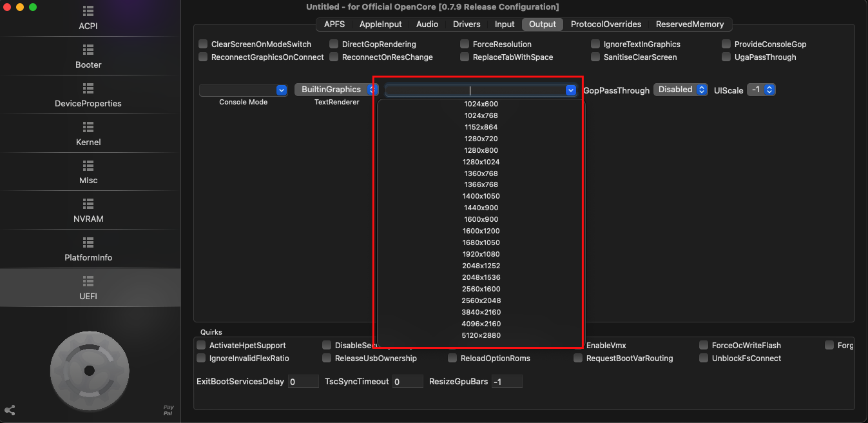Image resolution: width=868 pixels, height=423 pixels.
Task: Open the UIScale stepper dropdown
Action: [x=761, y=90]
